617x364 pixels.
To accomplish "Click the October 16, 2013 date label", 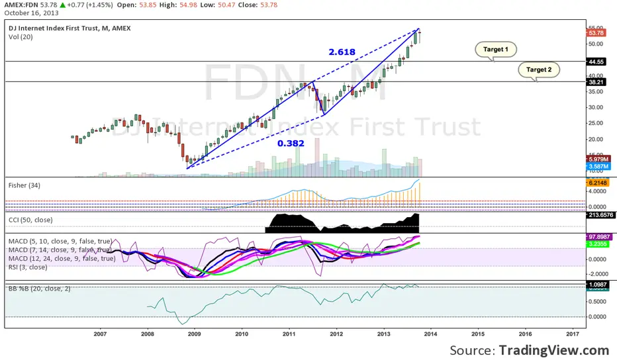I will [x=32, y=13].
